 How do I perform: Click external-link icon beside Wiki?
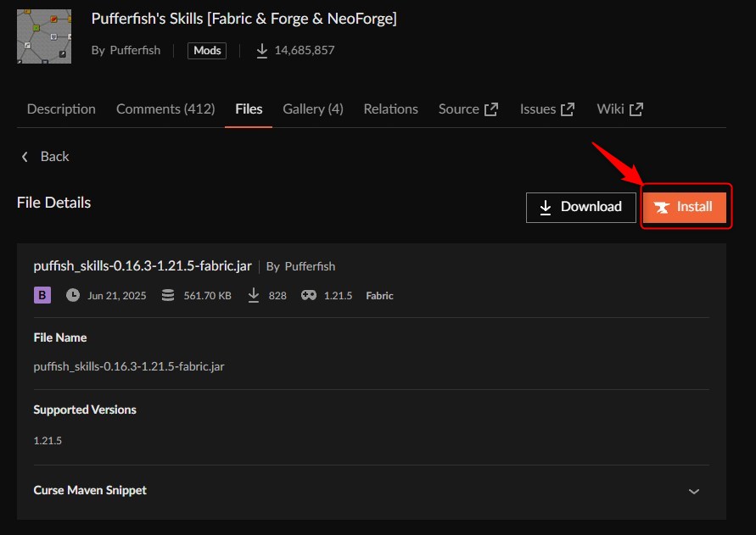(x=636, y=109)
